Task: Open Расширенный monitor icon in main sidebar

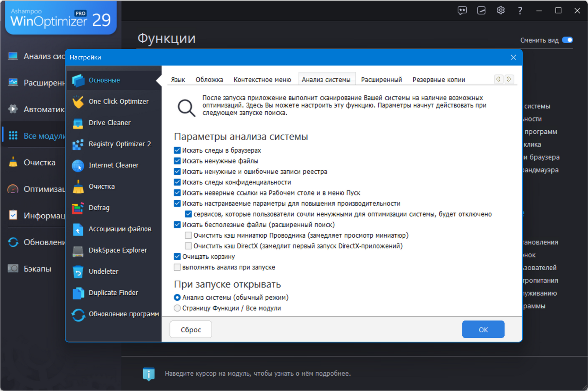Action: (x=13, y=82)
